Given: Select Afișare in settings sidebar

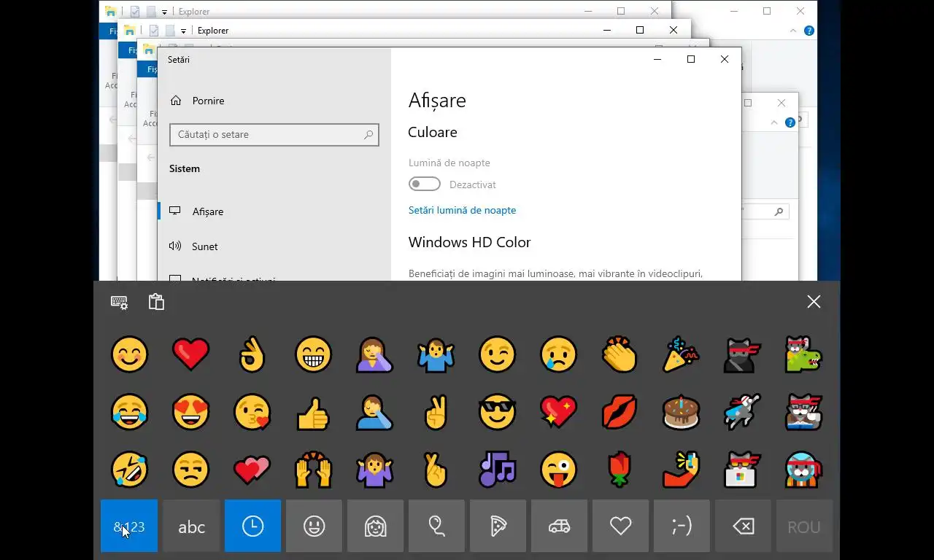Looking at the screenshot, I should point(274,211).
